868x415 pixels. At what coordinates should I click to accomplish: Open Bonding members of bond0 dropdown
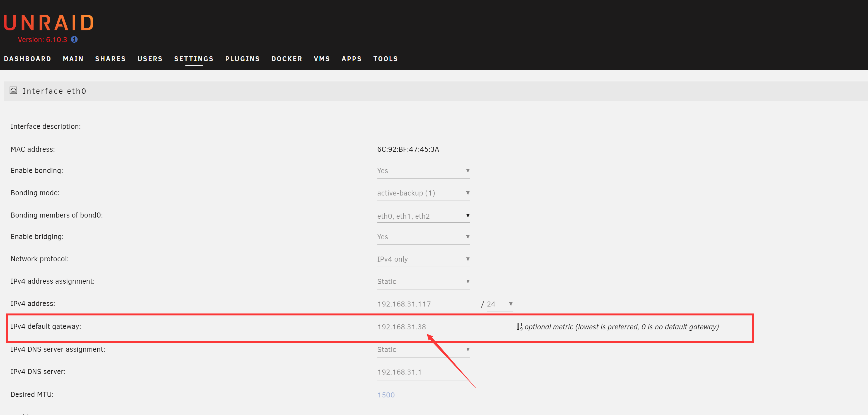tap(423, 216)
